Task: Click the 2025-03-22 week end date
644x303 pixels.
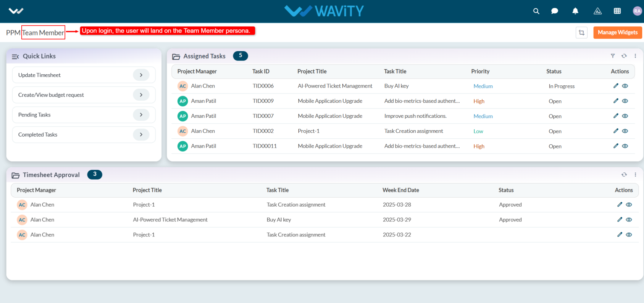Action: (x=397, y=234)
